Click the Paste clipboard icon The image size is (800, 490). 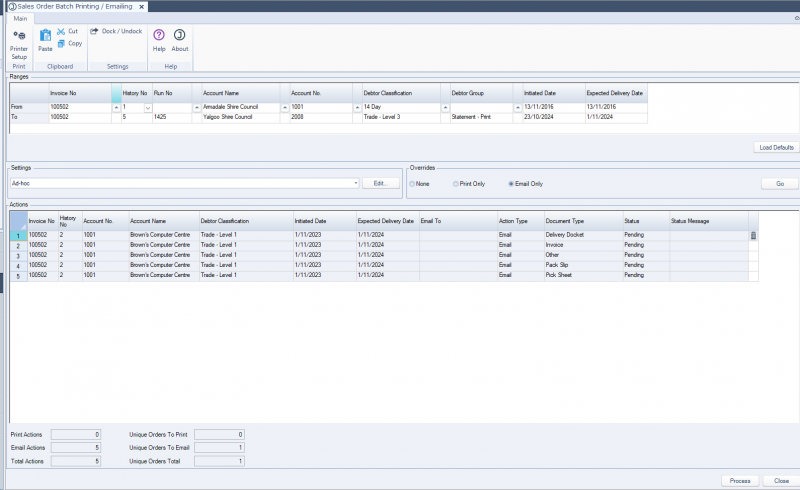pos(45,39)
